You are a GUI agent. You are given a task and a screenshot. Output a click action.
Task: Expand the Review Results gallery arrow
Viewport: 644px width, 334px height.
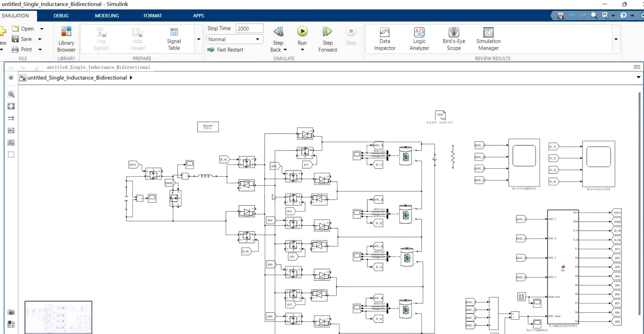click(x=616, y=39)
